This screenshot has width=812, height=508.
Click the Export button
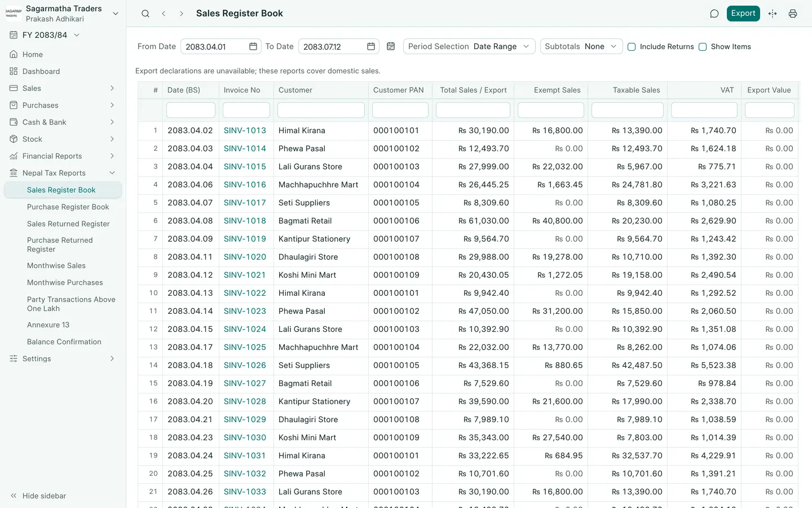point(743,14)
